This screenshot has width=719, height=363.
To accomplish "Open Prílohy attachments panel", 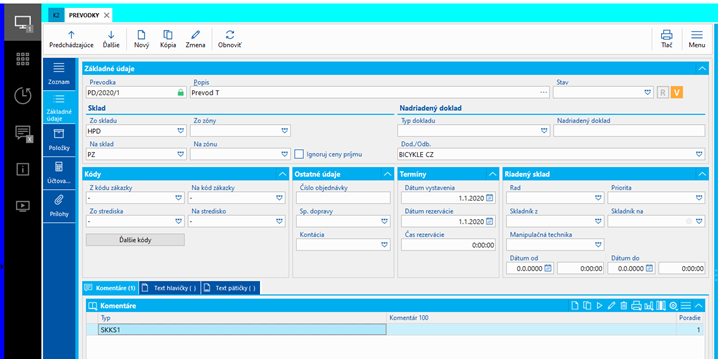I will pos(59,206).
